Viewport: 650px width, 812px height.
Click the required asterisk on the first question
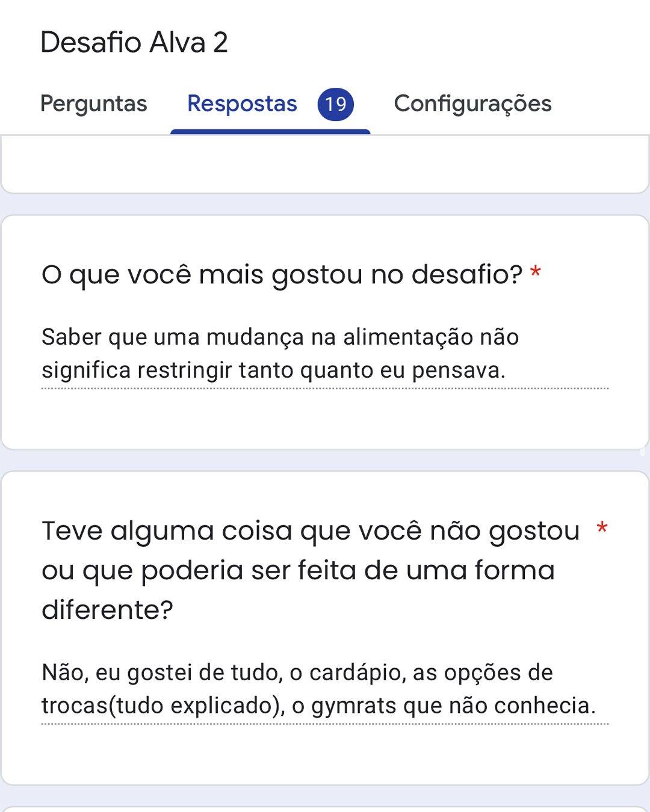click(535, 272)
